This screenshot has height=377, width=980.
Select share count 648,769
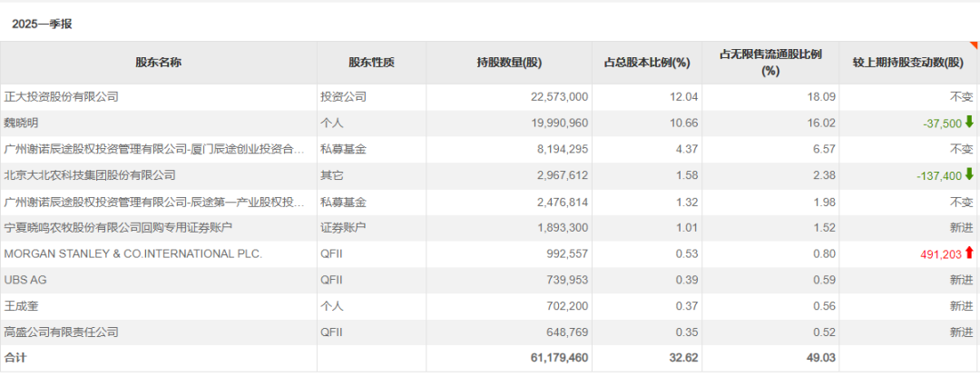[x=567, y=332]
